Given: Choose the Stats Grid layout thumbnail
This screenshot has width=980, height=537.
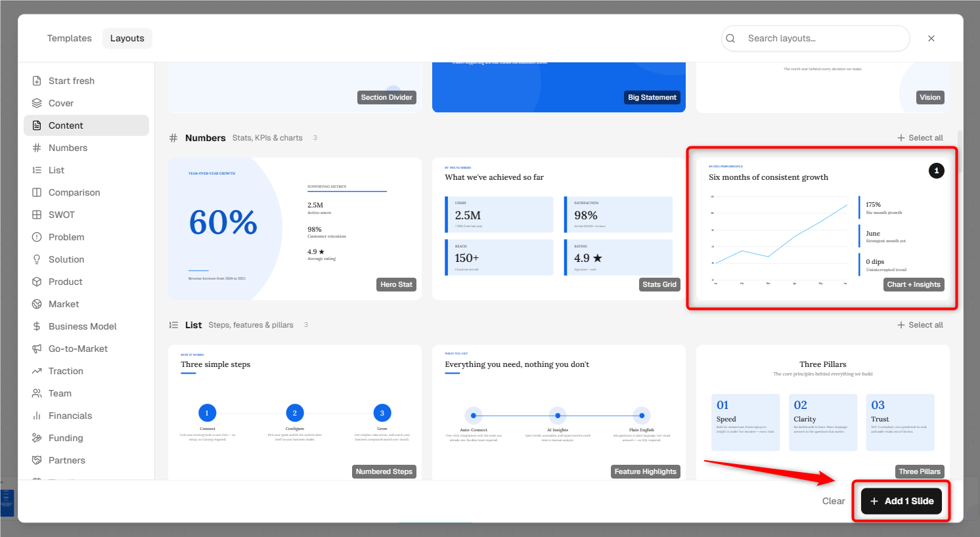Looking at the screenshot, I should pyautogui.click(x=559, y=228).
